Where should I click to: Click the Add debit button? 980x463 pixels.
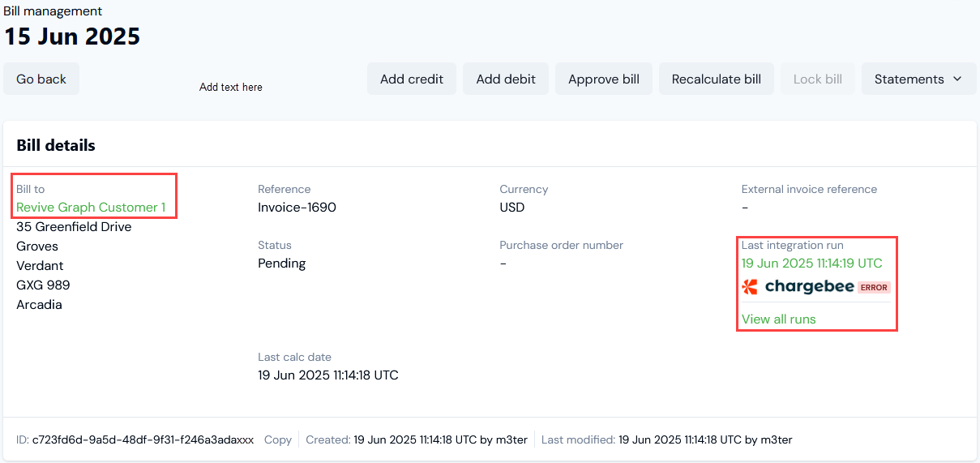(506, 79)
